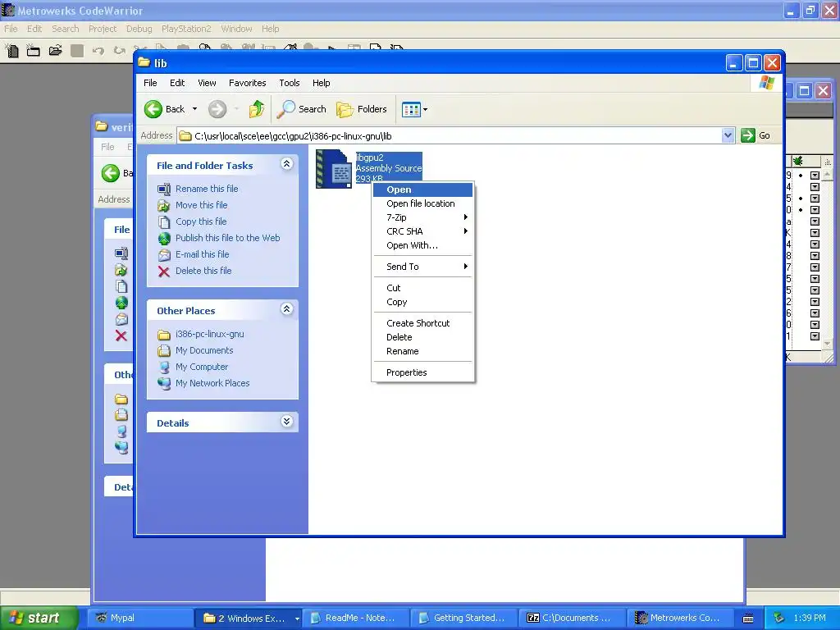Choose Open file location in context menu
The image size is (840, 630).
422,203
